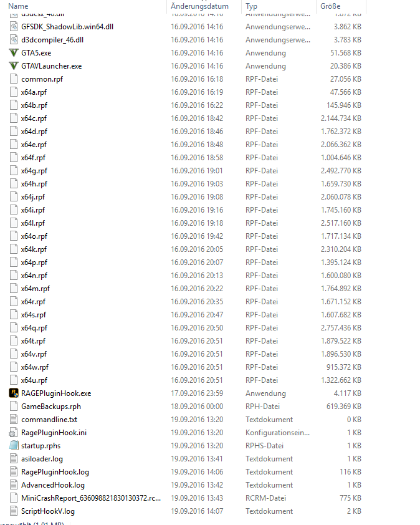
Task: Click the x64c.rpf file icon
Action: click(13, 118)
